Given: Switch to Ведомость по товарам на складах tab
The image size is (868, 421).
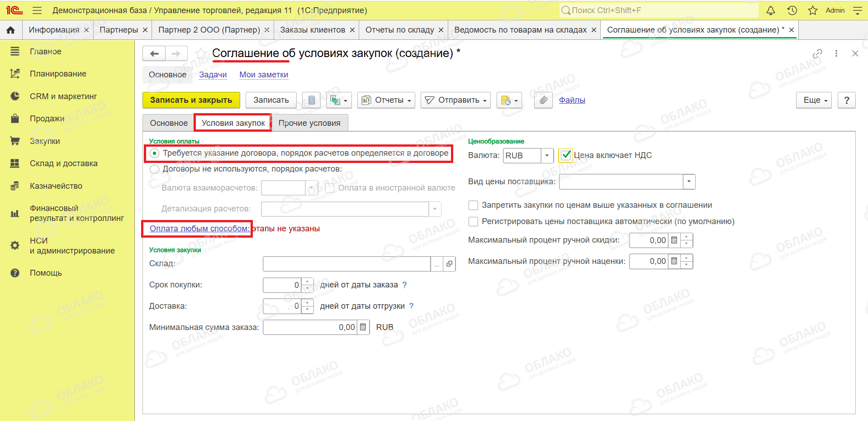Looking at the screenshot, I should [521, 30].
